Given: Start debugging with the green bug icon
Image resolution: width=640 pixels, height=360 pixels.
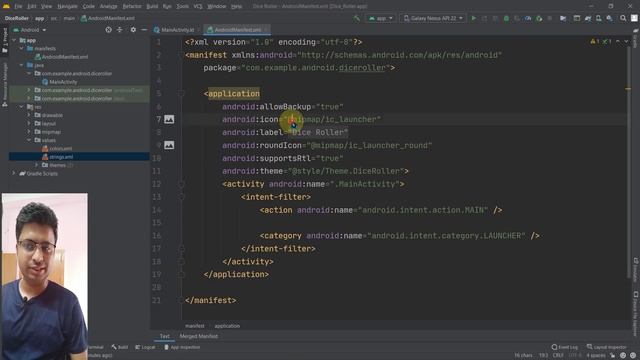Looking at the screenshot, I should [x=506, y=18].
